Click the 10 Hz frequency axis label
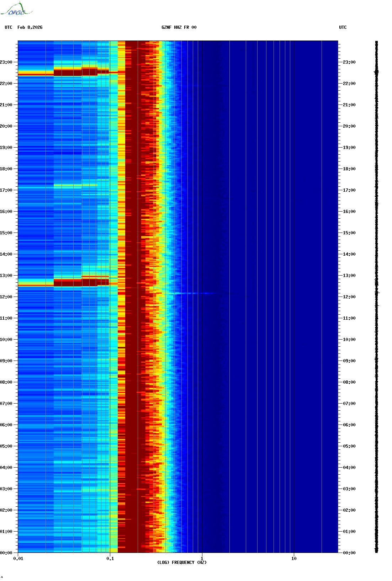 (x=294, y=559)
